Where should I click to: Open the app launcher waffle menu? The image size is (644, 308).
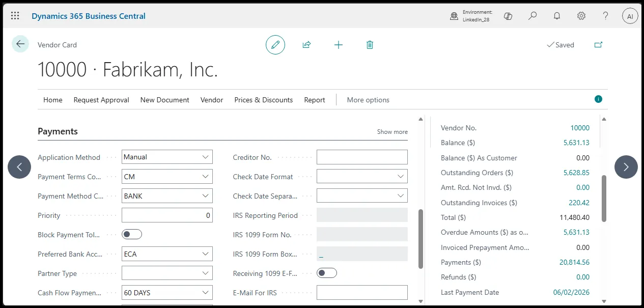pos(15,16)
